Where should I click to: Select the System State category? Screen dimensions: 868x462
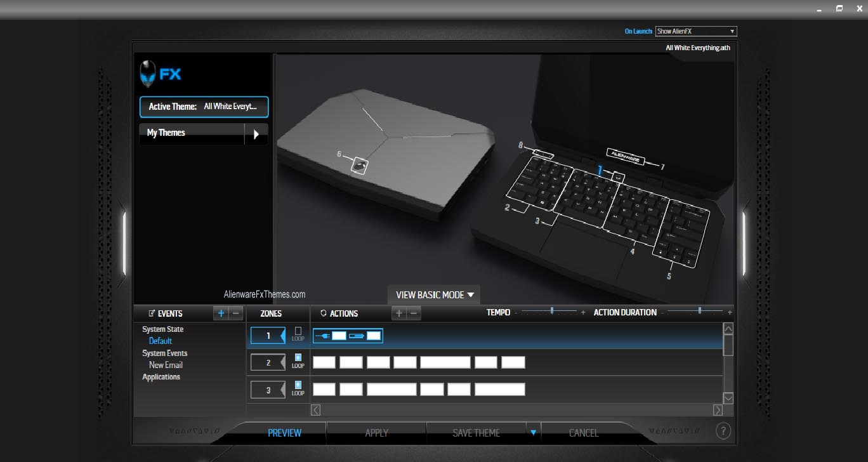162,329
